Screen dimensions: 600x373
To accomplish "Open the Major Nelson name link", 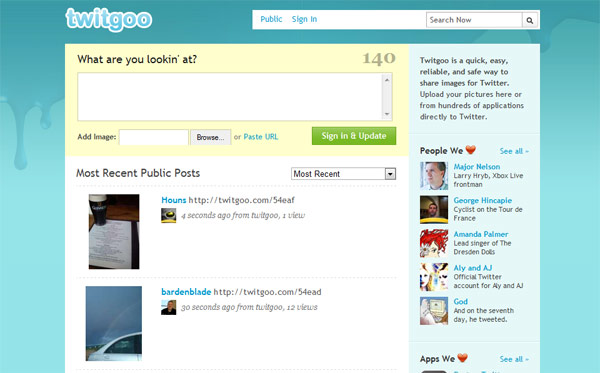I will [477, 167].
